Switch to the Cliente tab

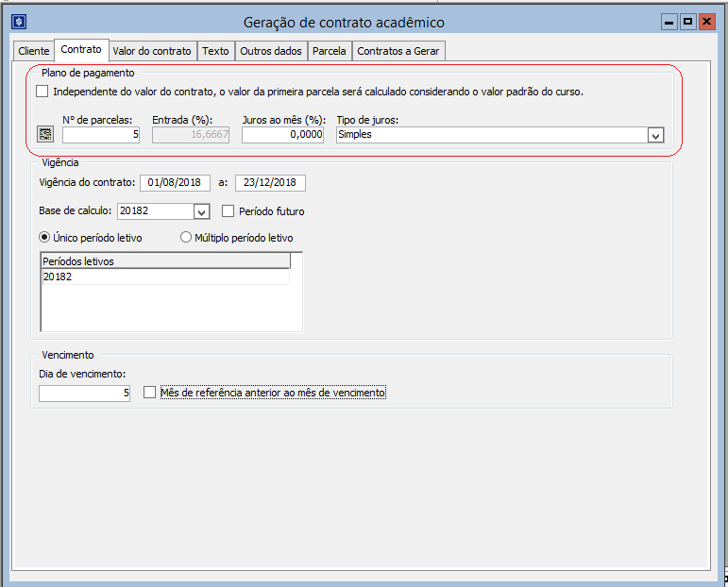(x=33, y=51)
